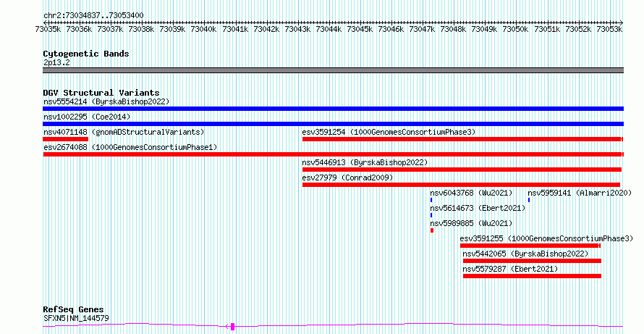Click the 73036k ruler tick label
Image resolution: width=644 pixels, height=334 pixels.
80,29
